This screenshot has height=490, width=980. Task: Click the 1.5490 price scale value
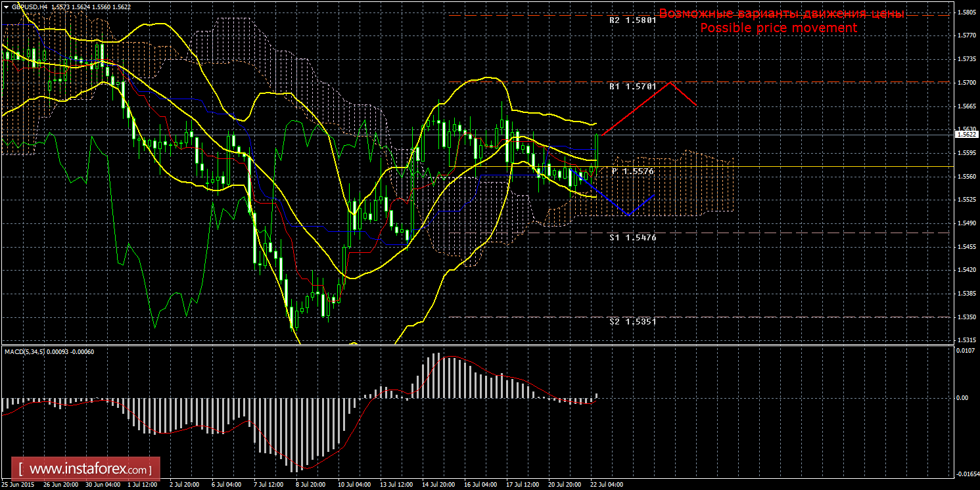coord(966,223)
